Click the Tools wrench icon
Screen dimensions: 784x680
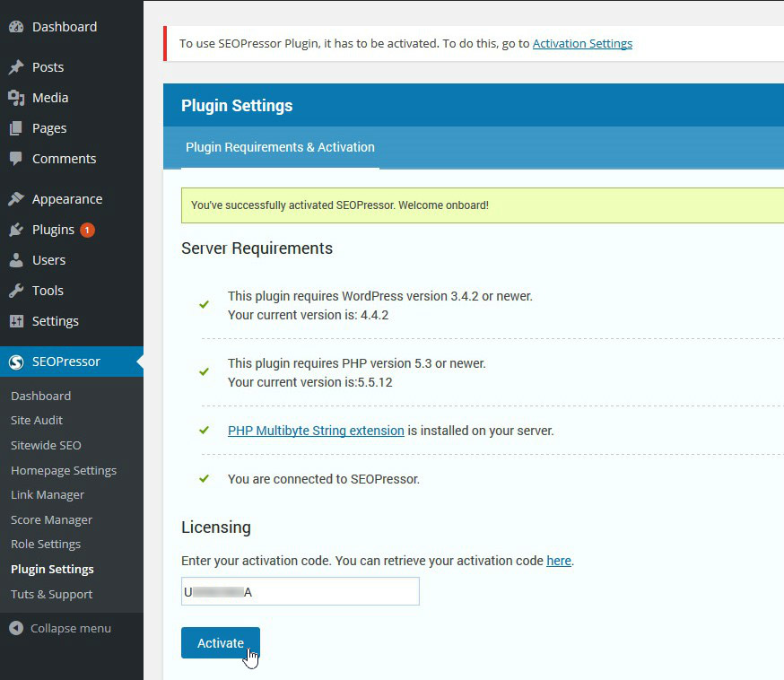pyautogui.click(x=16, y=291)
